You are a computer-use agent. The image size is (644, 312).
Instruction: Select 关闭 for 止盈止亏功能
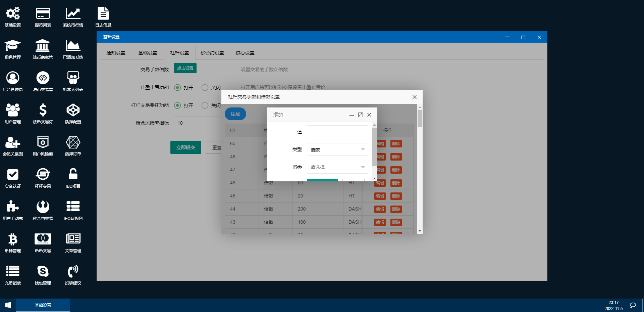click(205, 88)
